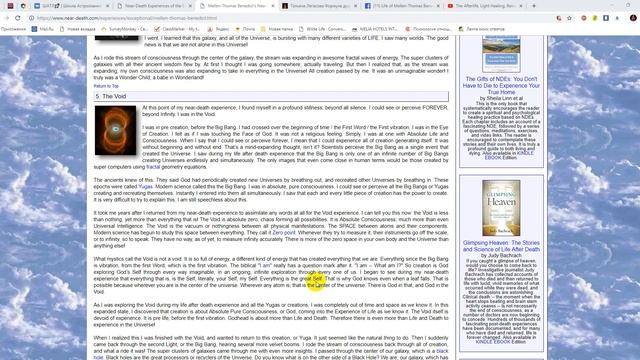Open the Яндекс bookmark
The image size is (640, 360).
coord(218,29)
